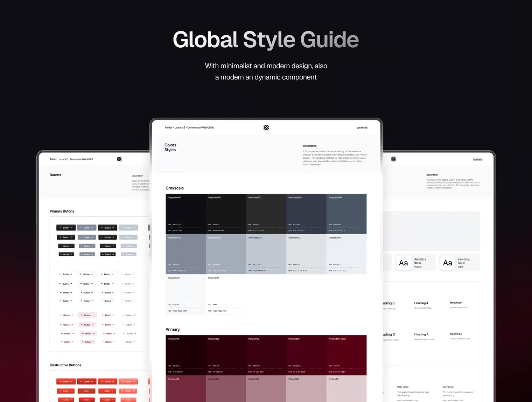
Task: Select the Helvetica Neue Light font card
Action: (x=460, y=263)
